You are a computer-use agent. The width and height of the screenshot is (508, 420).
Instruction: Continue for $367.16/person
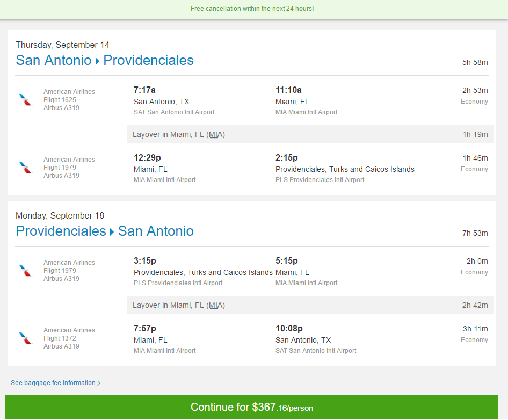pos(252,407)
